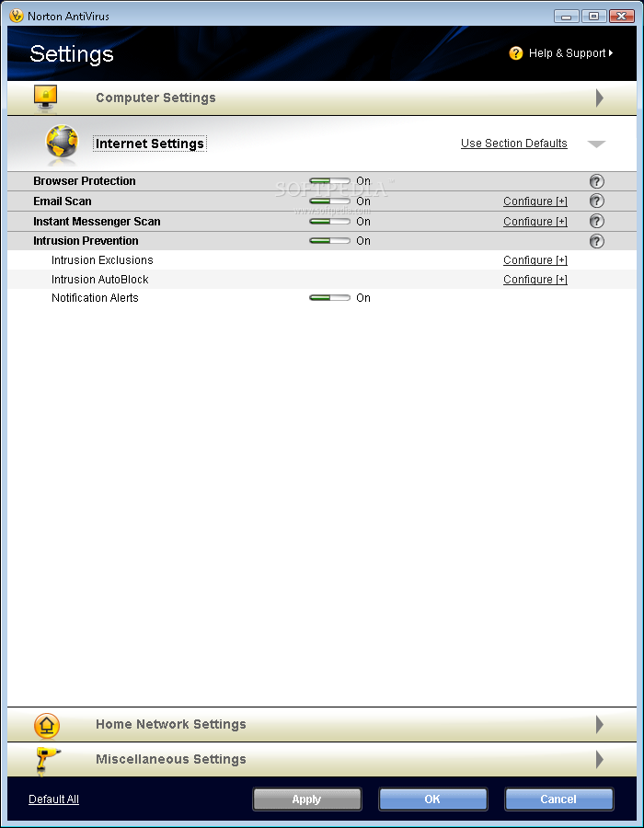
Task: Select the Intrusion Exclusions row label
Action: click(102, 259)
